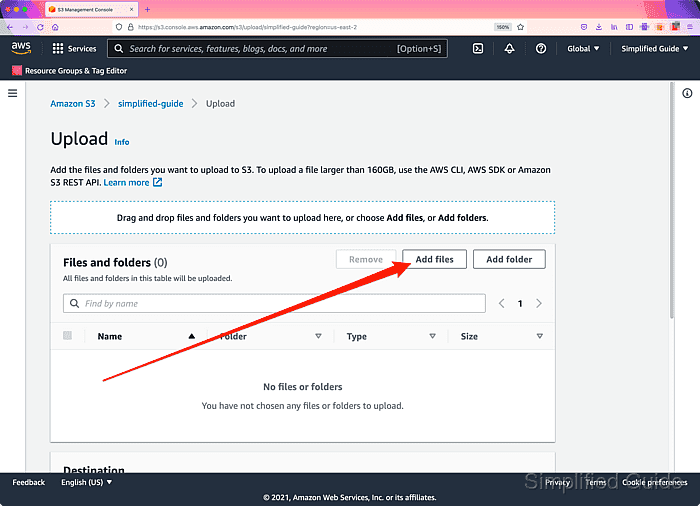The height and width of the screenshot is (506, 700).
Task: Click the Find by name search field
Action: pos(274,304)
